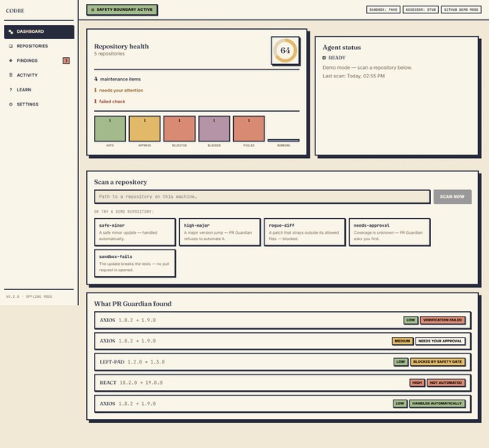Click the 'Agent status' heading
This screenshot has height=448, width=489.
pyautogui.click(x=341, y=48)
